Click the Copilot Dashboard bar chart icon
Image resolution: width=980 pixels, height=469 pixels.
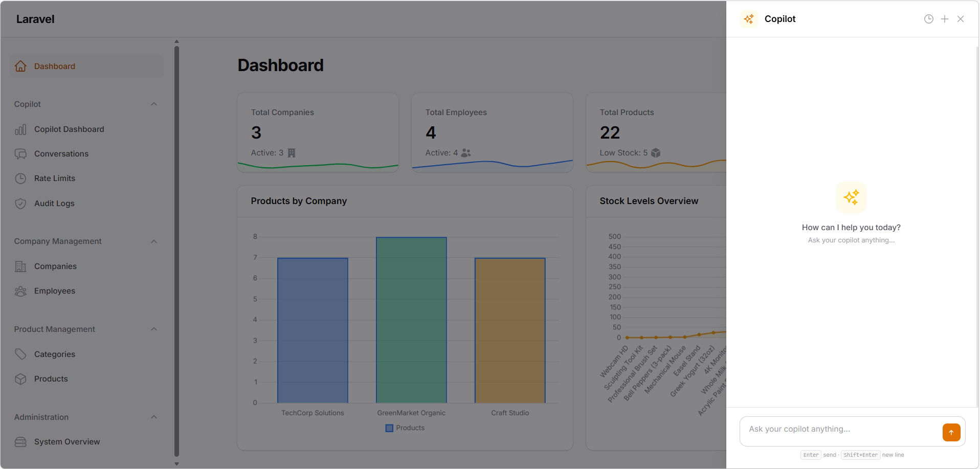[20, 130]
